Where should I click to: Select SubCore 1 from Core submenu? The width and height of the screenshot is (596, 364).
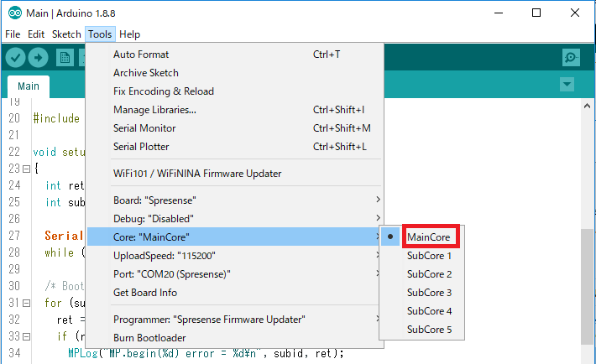click(x=429, y=256)
